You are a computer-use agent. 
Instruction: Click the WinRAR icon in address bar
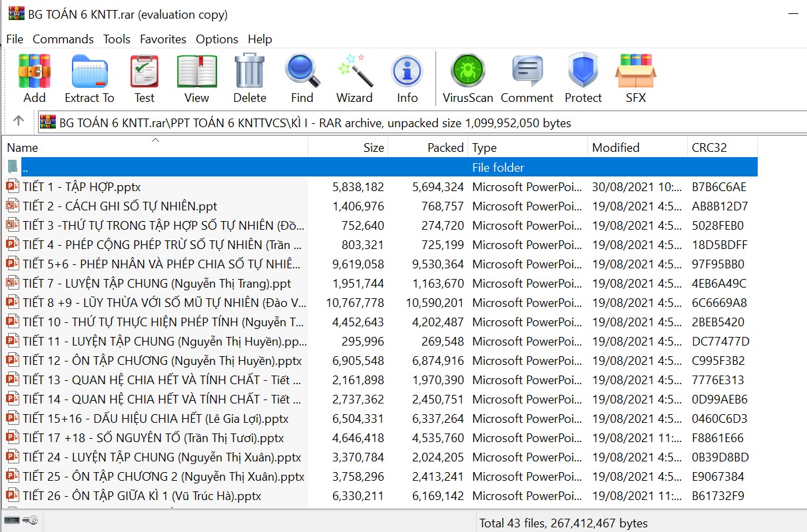point(48,123)
